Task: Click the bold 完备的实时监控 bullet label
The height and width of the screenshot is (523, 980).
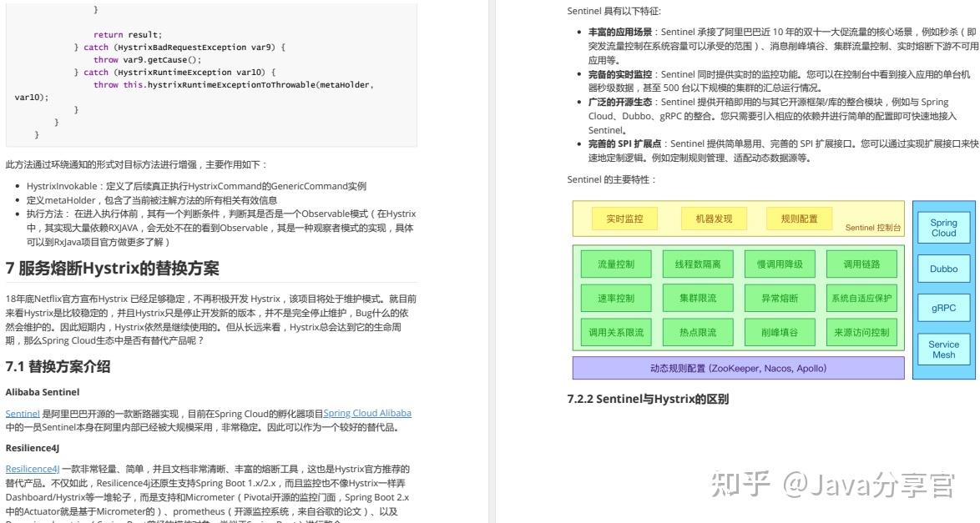Action: 619,74
